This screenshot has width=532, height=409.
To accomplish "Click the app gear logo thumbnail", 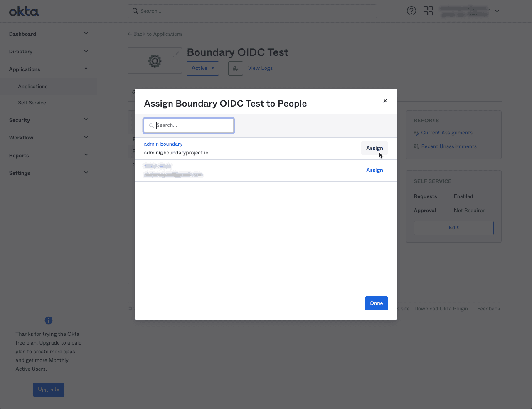I will tap(155, 61).
